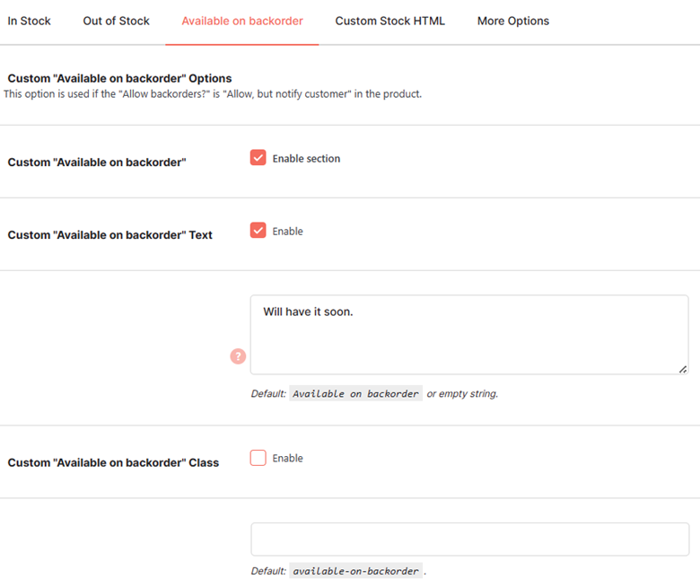Click the default "Available on backorder" code text

(x=355, y=393)
